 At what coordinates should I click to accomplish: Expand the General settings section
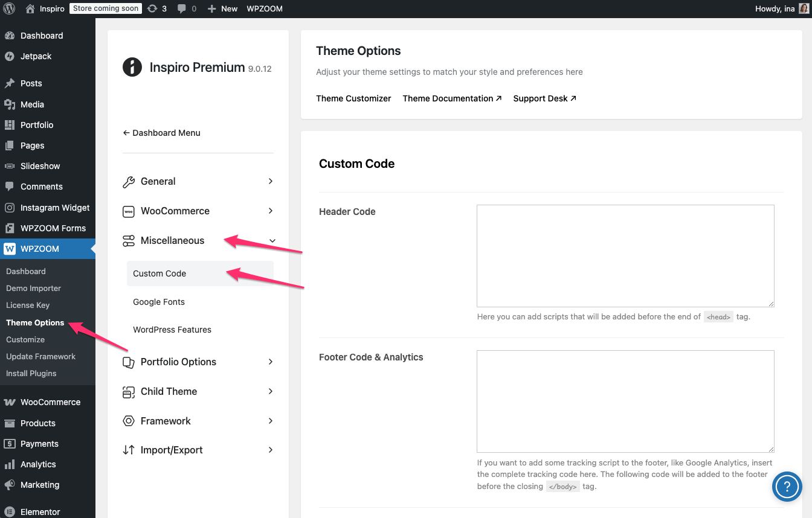(x=198, y=181)
